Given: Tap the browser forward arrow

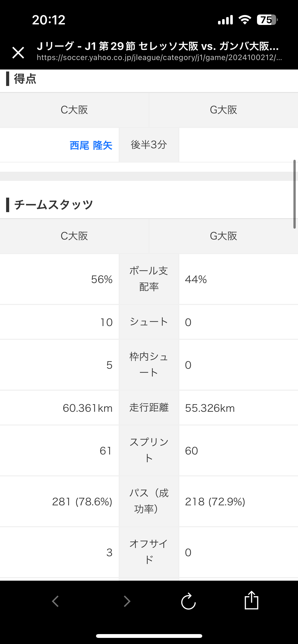Looking at the screenshot, I should (127, 601).
